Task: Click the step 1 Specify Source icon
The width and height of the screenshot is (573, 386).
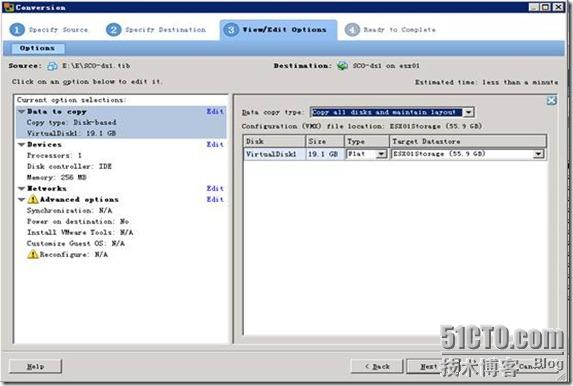Action: (17, 30)
